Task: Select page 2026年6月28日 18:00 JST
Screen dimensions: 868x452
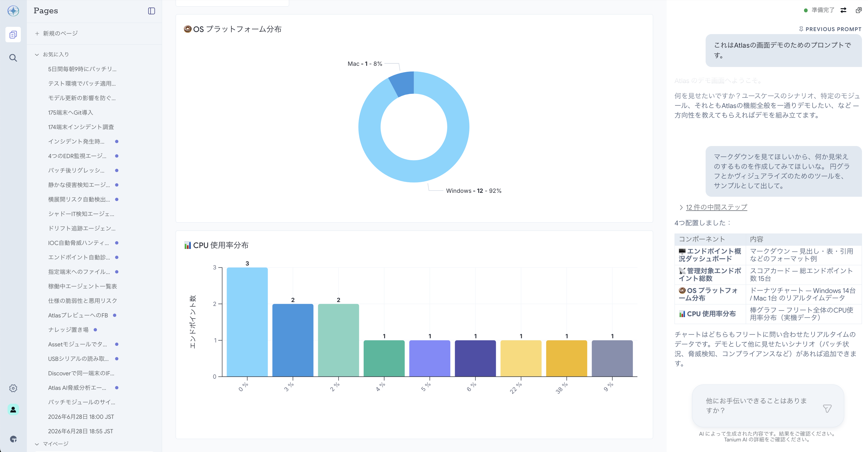Action: [x=81, y=417]
